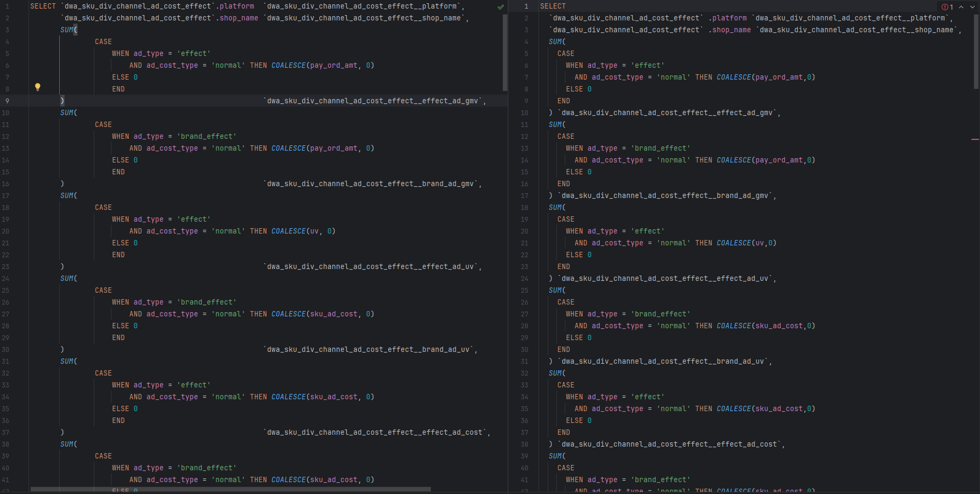This screenshot has height=494, width=980.
Task: Click .platform on left pane line 1
Action: tap(235, 6)
